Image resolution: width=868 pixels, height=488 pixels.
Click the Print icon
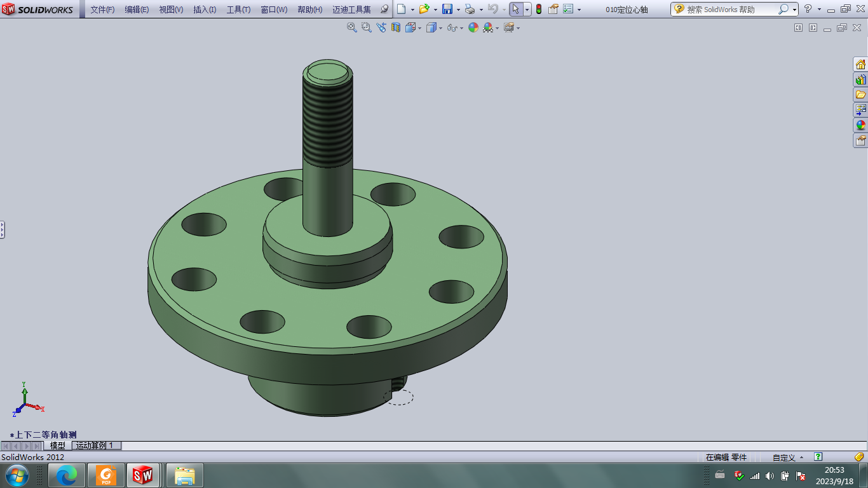click(x=470, y=9)
